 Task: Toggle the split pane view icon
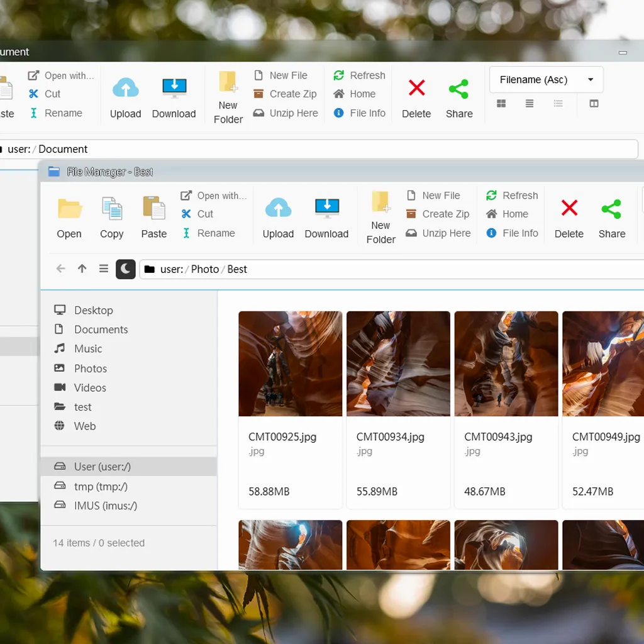[594, 104]
